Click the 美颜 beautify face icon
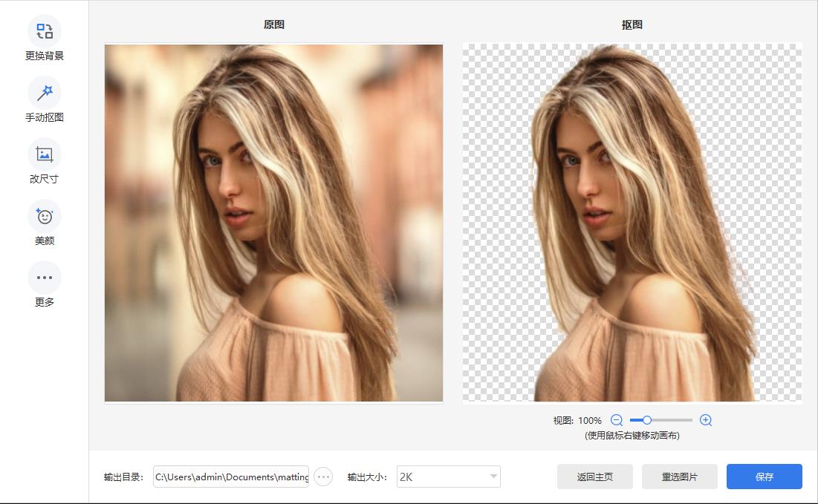This screenshot has width=818, height=504. point(45,216)
